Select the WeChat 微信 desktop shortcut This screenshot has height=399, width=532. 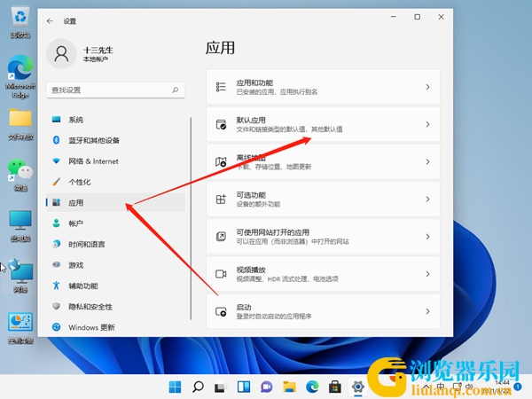pyautogui.click(x=20, y=175)
